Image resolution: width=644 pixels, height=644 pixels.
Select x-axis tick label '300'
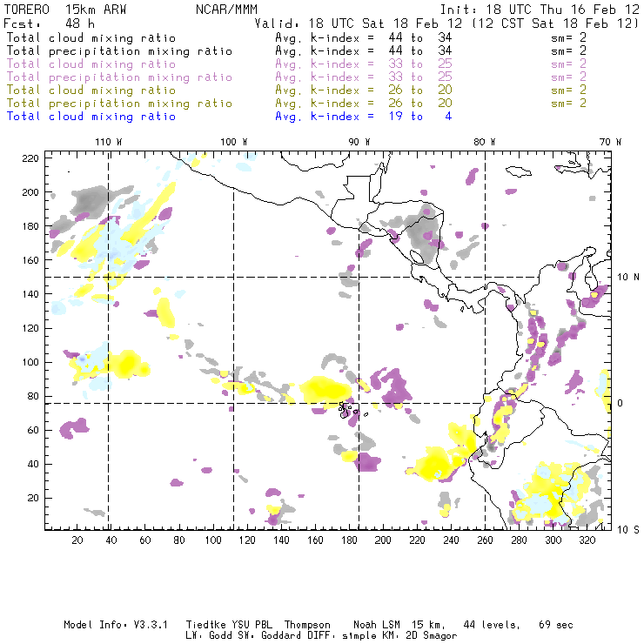coord(553,540)
